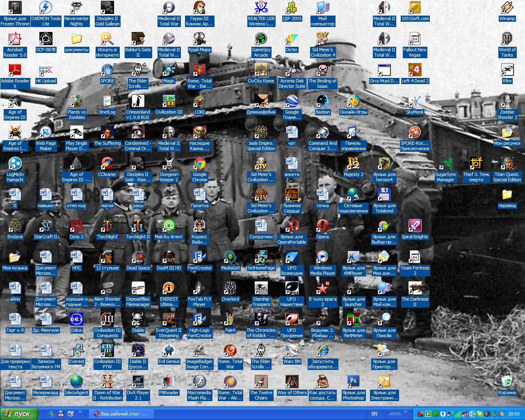Select the Overlord game icon
Screen dimensions: 525x420
click(x=230, y=292)
